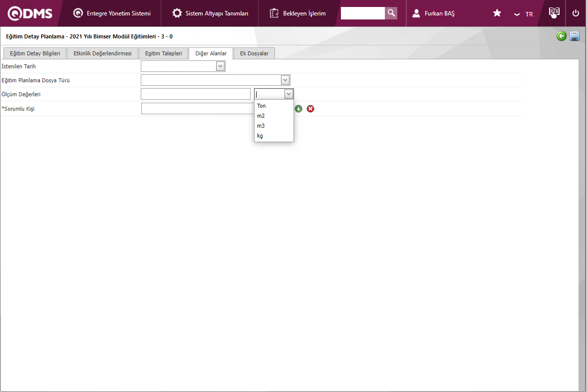
Task: Click green select icon for Sorumlu Kişi
Action: click(x=298, y=109)
